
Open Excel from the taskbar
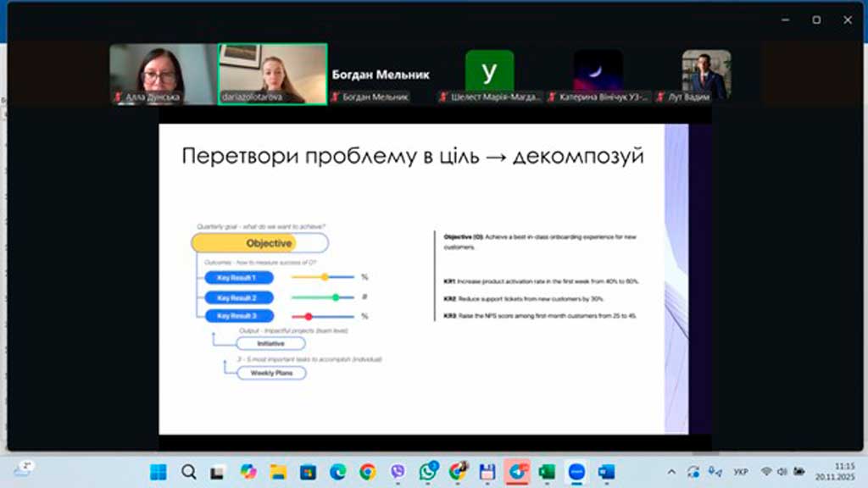pyautogui.click(x=546, y=471)
